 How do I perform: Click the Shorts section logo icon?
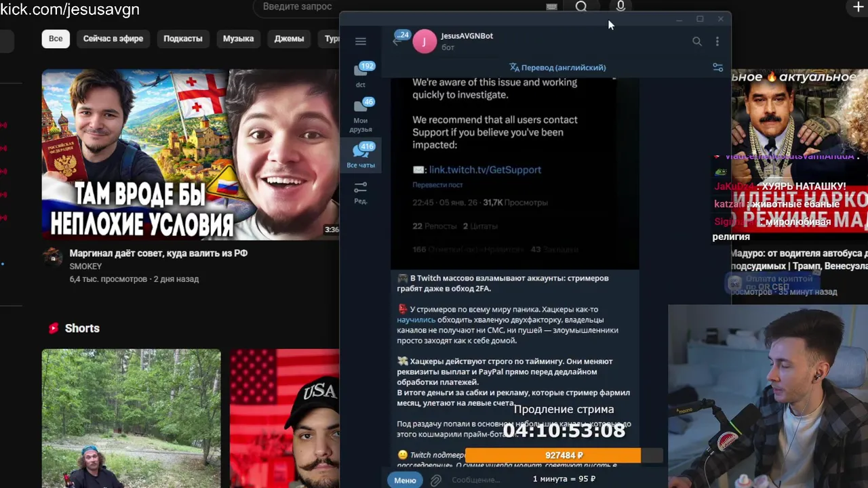54,328
